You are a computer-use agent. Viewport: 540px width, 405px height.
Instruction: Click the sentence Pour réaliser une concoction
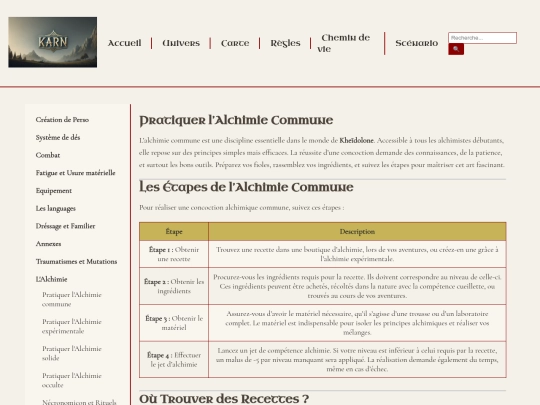click(241, 207)
